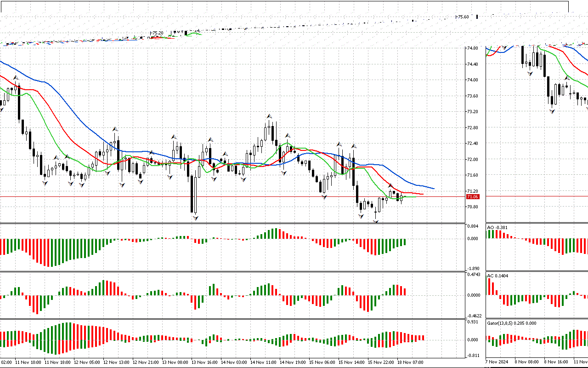588x368 pixels.
Task: Select the 8 Nov 16:00 time label
Action: tap(556, 362)
